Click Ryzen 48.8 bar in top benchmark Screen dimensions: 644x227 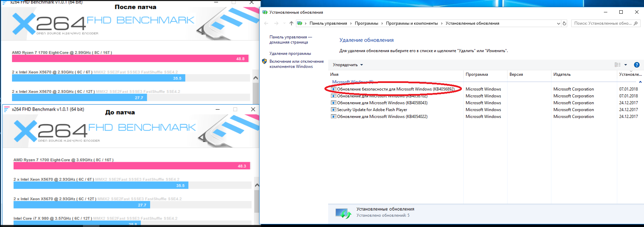[x=130, y=59]
